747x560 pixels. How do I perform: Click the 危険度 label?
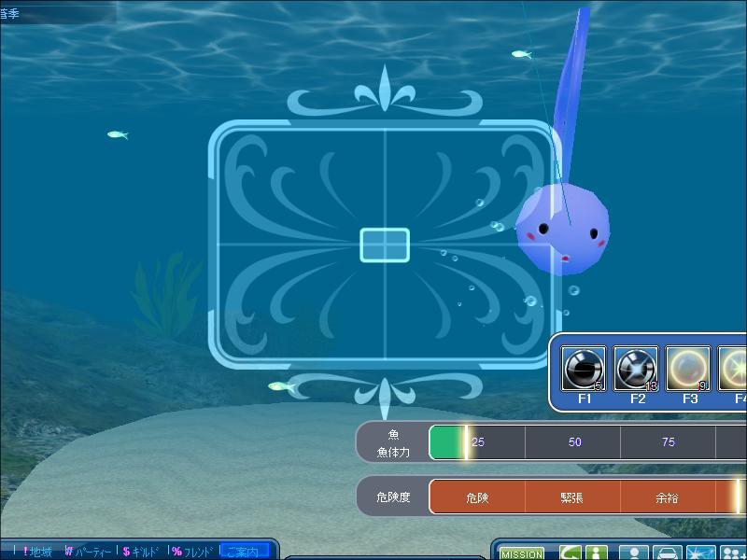pos(393,497)
